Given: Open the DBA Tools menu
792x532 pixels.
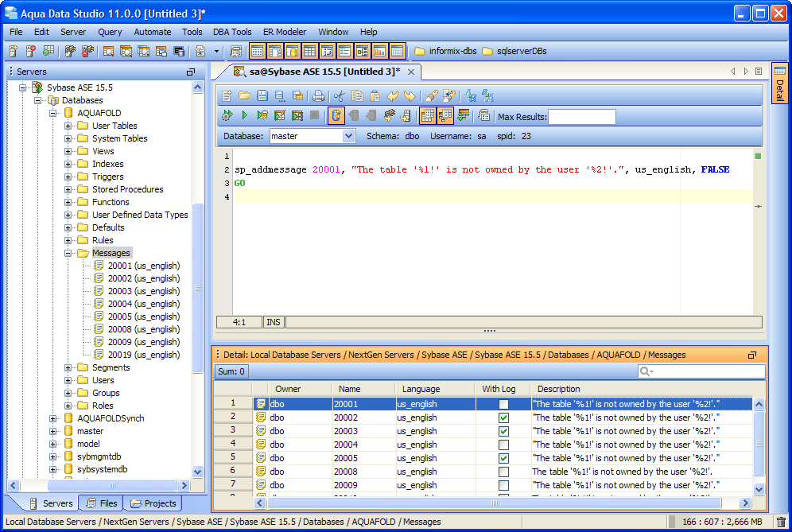Looking at the screenshot, I should tap(232, 32).
